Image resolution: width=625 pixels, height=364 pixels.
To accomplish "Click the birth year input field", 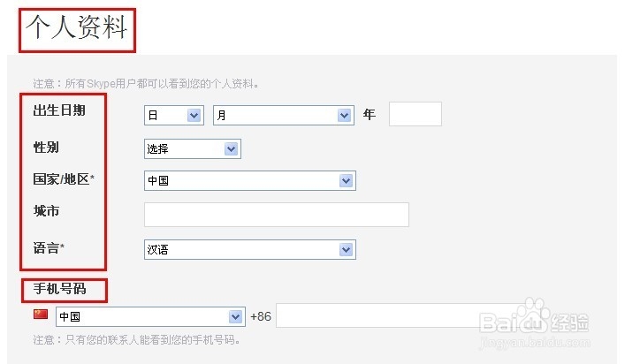I will (415, 114).
